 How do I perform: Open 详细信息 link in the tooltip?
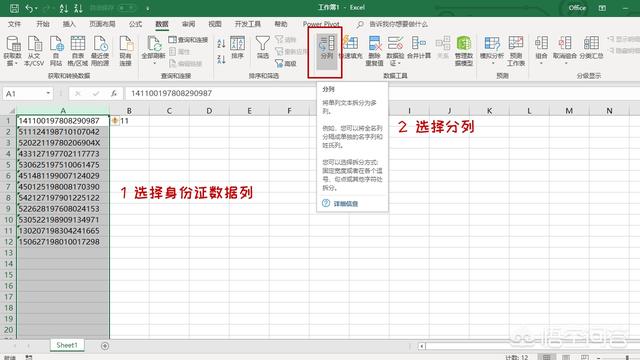click(x=345, y=204)
